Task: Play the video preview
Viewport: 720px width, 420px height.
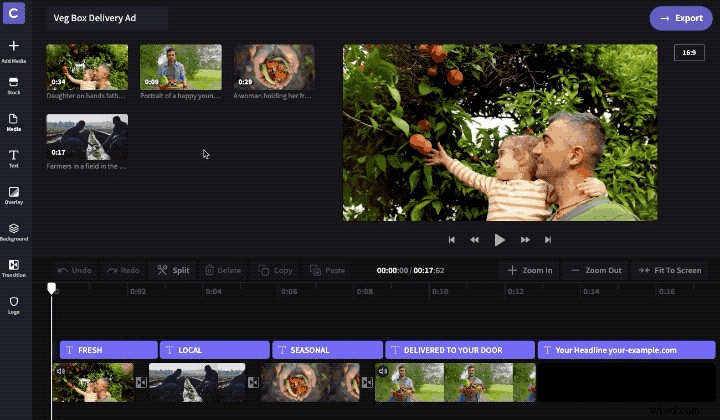Action: click(x=500, y=240)
